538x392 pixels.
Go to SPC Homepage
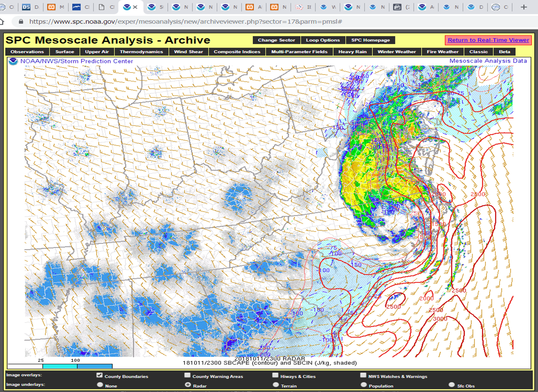(371, 40)
